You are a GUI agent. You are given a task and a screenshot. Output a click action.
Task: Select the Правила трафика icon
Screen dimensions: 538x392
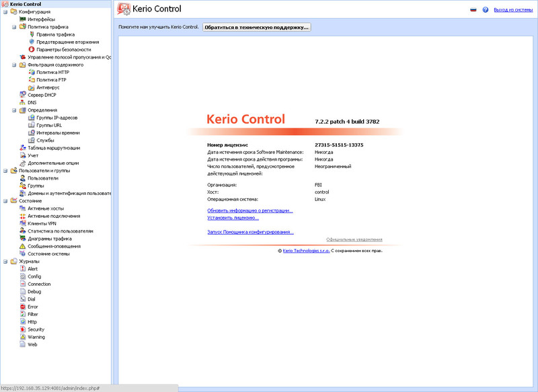coord(31,34)
